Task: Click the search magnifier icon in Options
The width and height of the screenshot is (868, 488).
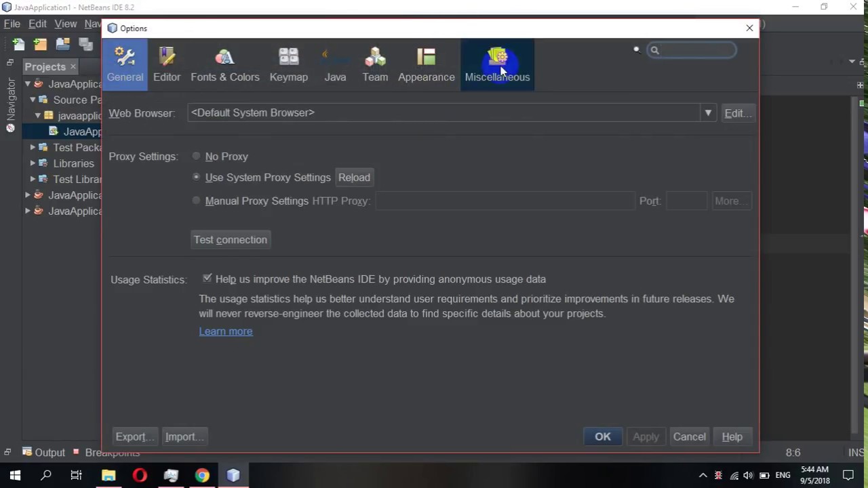Action: click(x=654, y=50)
